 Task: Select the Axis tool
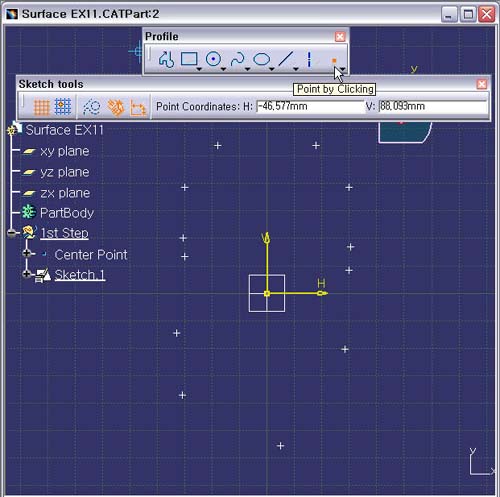tap(309, 59)
